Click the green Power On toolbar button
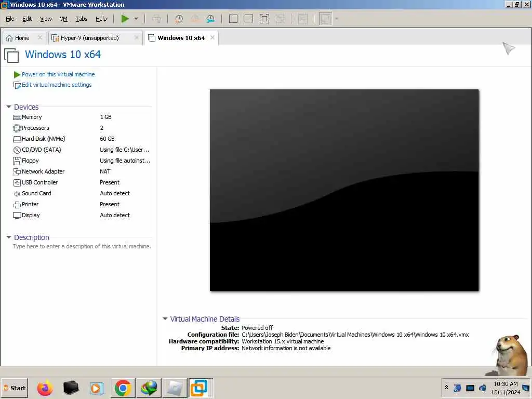The width and height of the screenshot is (532, 399). [125, 19]
